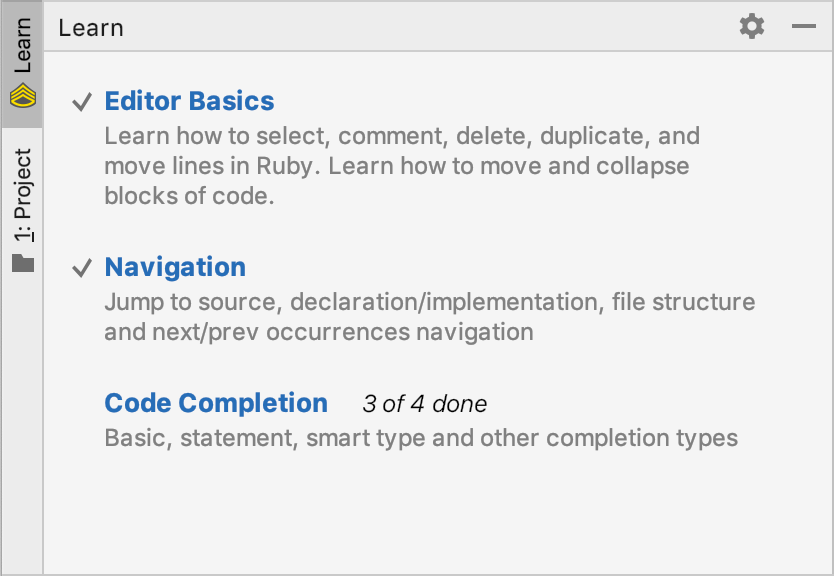Open the Editor Basics module

189,101
